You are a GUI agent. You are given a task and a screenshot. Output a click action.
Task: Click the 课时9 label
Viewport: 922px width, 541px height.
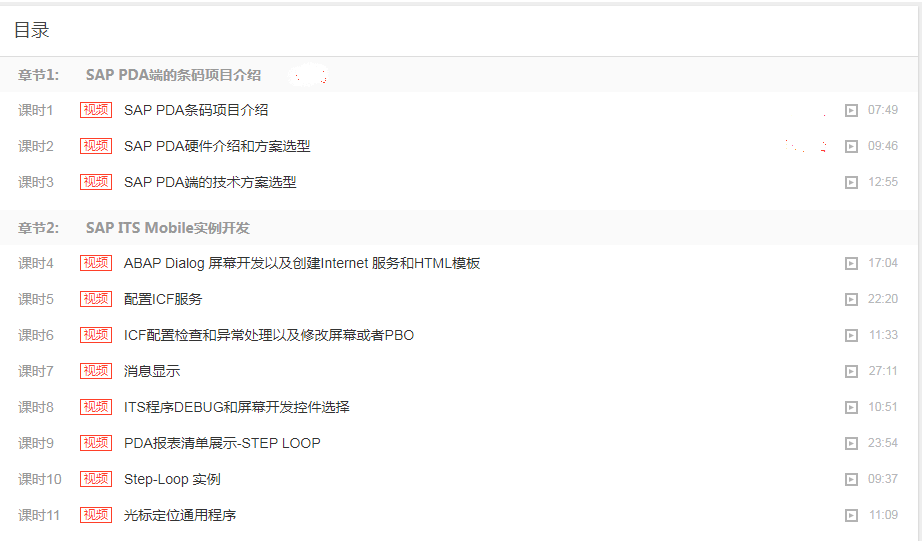[36, 443]
